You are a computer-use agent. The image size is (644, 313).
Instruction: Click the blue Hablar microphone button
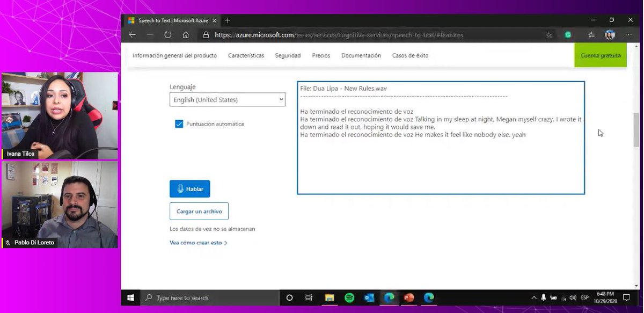[190, 189]
